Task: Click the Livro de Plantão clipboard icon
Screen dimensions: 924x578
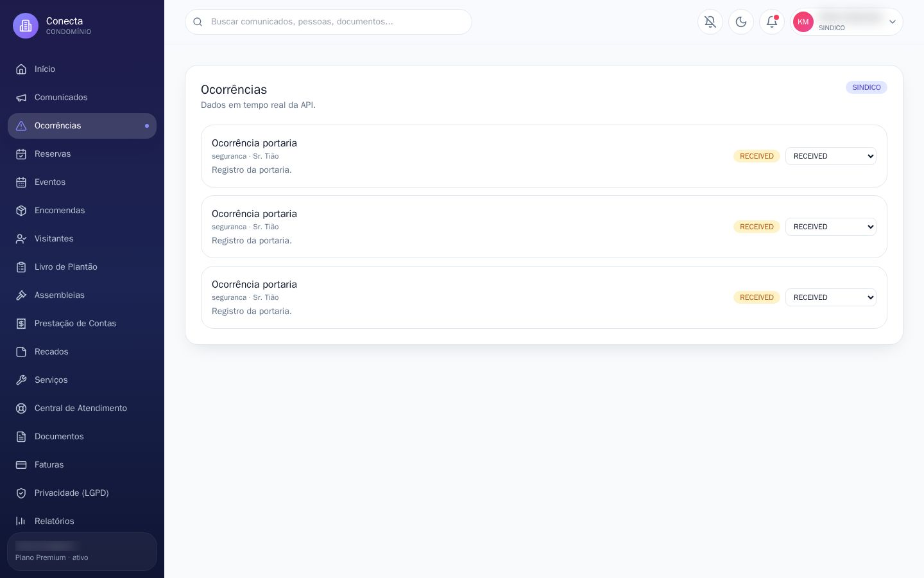Action: tap(21, 267)
